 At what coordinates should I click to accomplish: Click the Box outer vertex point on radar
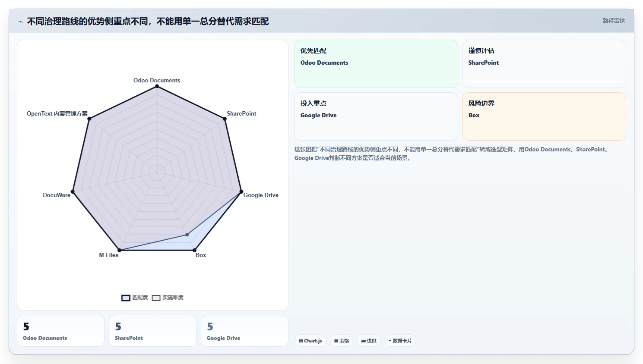194,250
